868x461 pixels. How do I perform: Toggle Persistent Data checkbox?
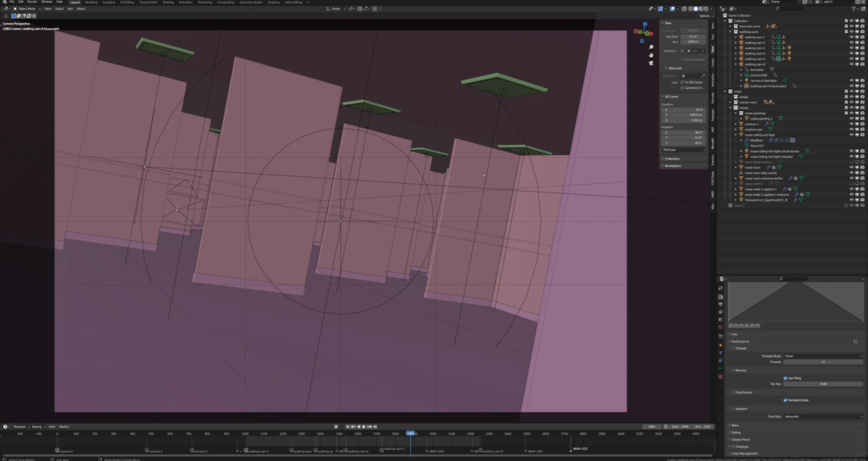[x=785, y=400]
